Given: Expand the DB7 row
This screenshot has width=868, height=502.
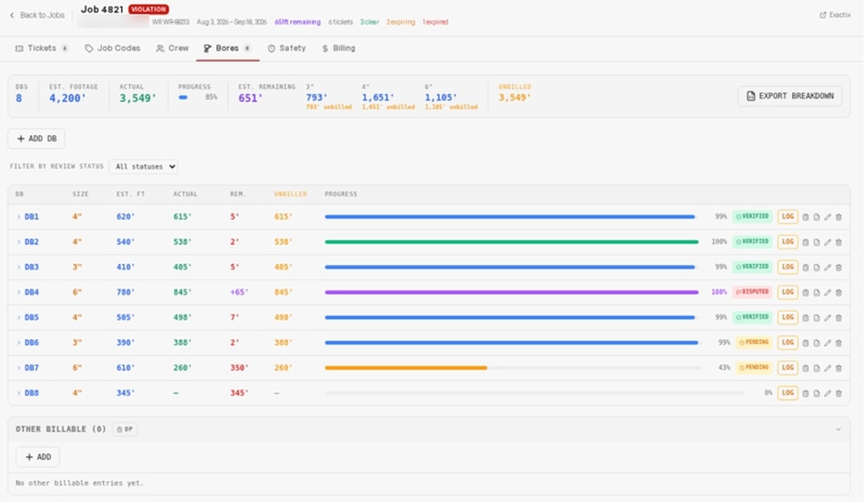Looking at the screenshot, I should click(18, 368).
